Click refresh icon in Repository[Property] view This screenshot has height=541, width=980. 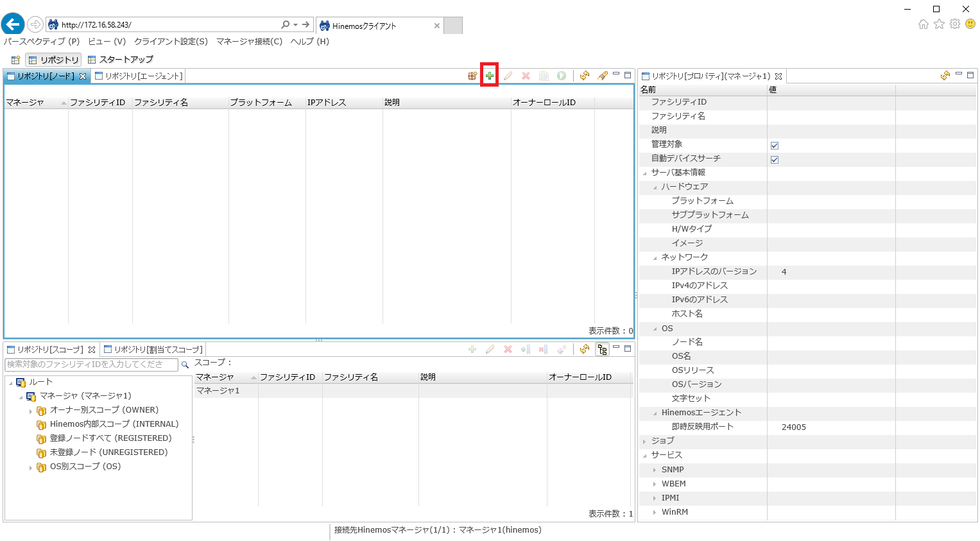945,76
